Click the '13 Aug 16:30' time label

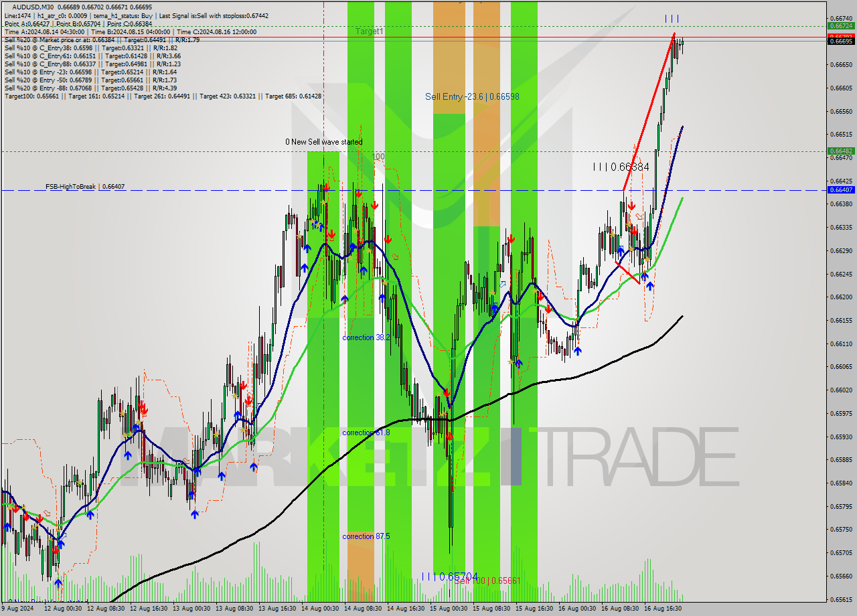[x=279, y=609]
